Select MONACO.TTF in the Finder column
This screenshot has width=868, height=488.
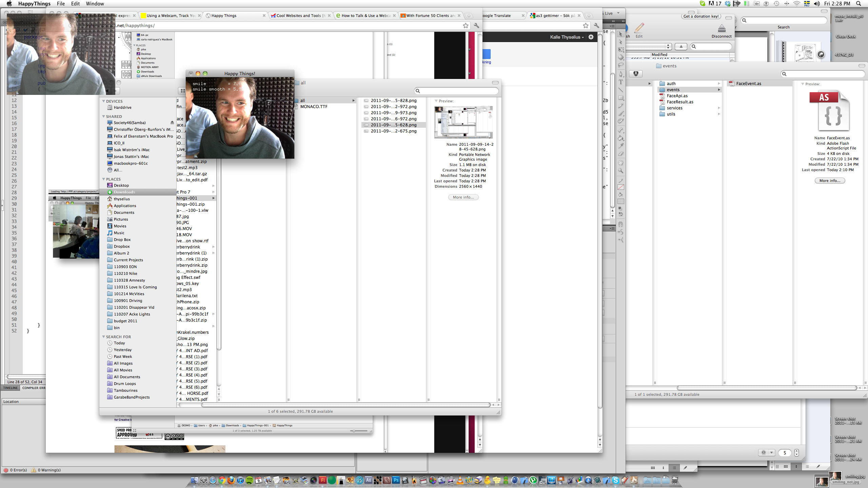tap(314, 106)
